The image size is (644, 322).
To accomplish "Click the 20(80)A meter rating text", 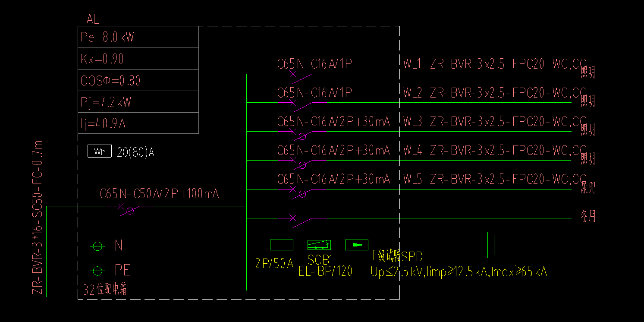I will pyautogui.click(x=135, y=152).
